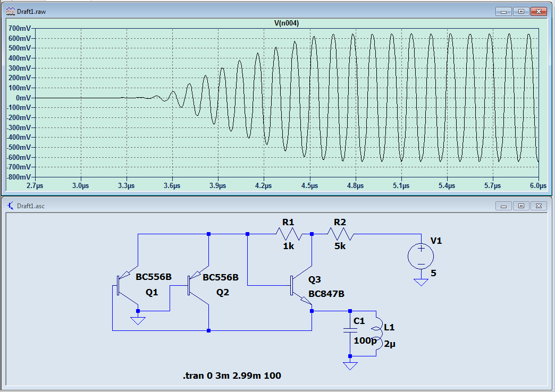The height and width of the screenshot is (392, 555).
Task: Click the V(n004) trace label
Action: (x=287, y=23)
